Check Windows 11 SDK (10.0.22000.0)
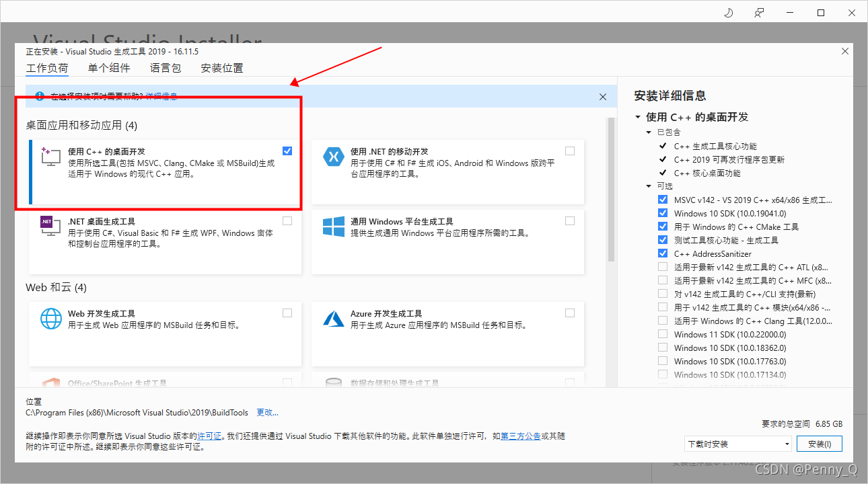Image resolution: width=868 pixels, height=484 pixels. pyautogui.click(x=663, y=334)
